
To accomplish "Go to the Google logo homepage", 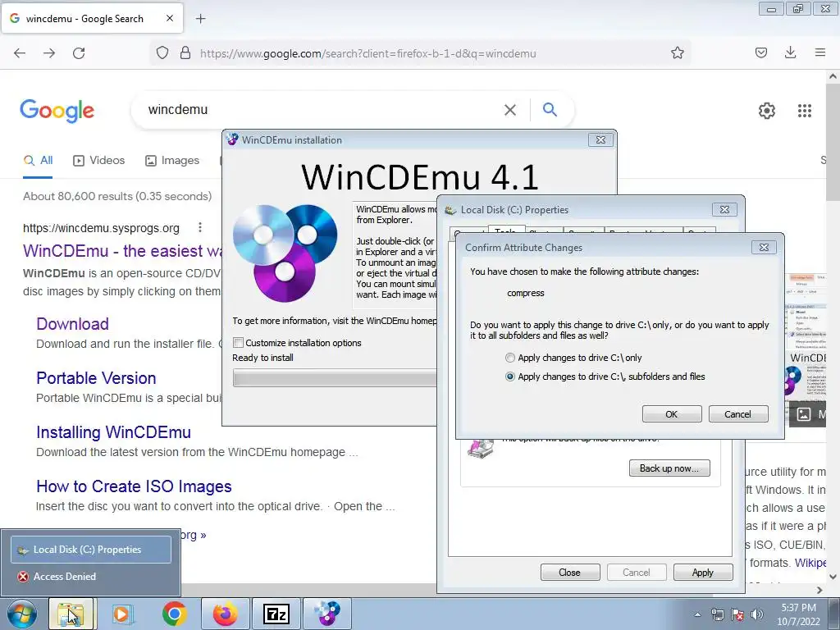I will pos(57,111).
